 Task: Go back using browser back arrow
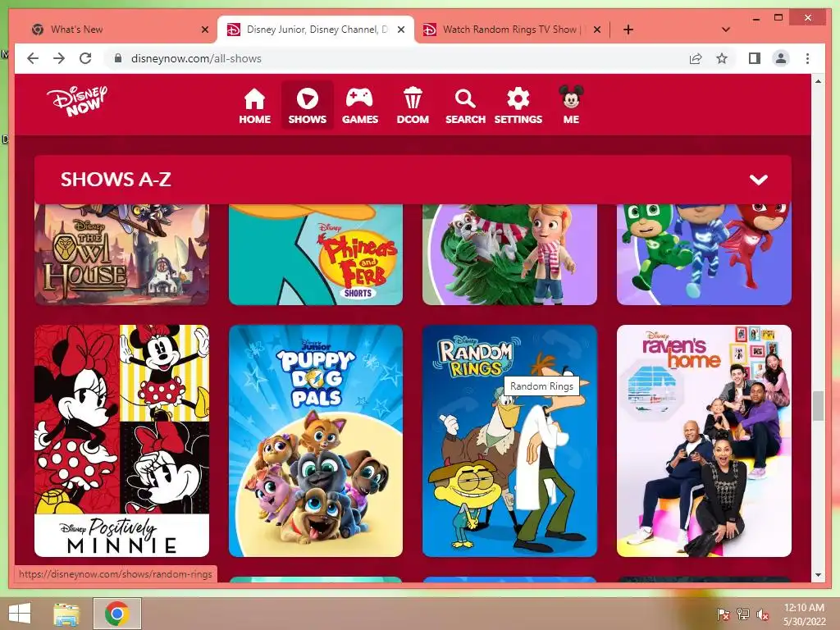tap(33, 58)
